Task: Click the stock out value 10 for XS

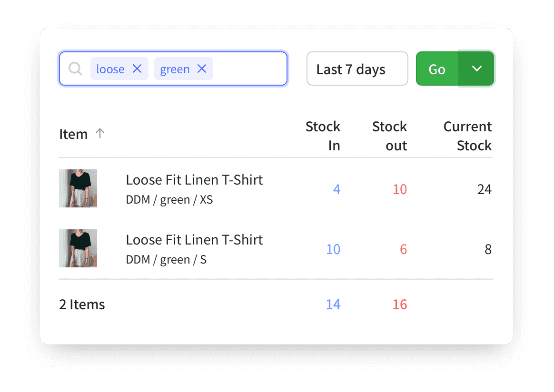Action: click(400, 189)
